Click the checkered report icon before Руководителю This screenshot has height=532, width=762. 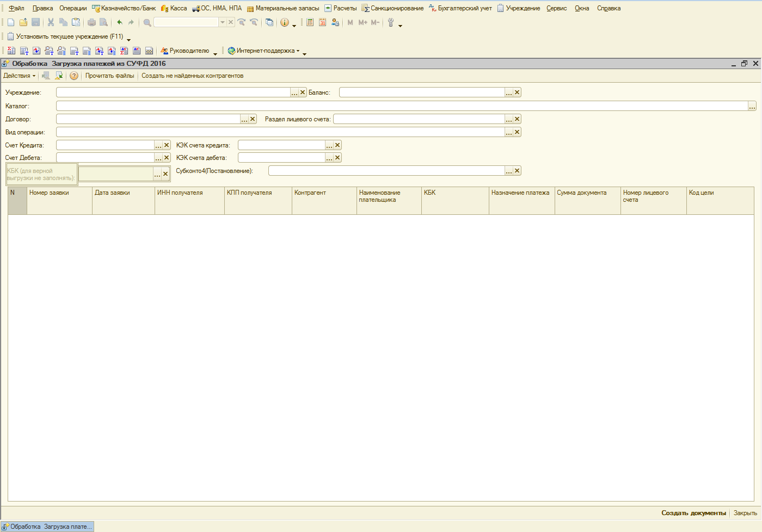pos(149,51)
